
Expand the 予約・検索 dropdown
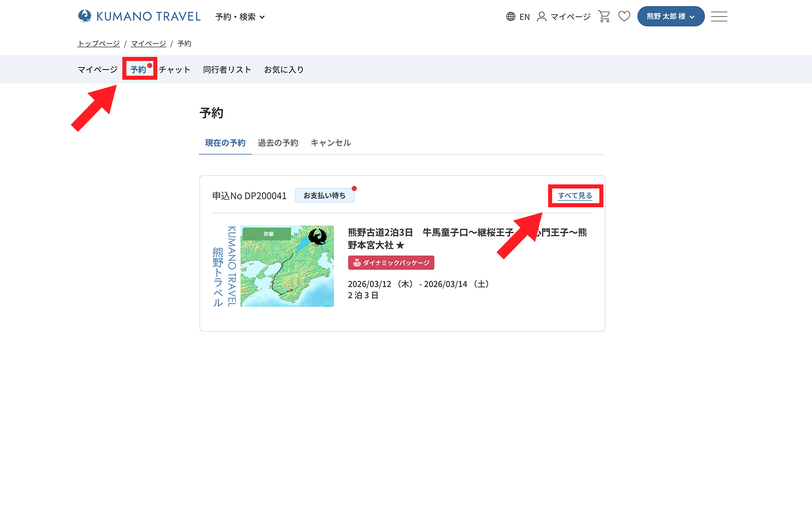click(x=240, y=17)
